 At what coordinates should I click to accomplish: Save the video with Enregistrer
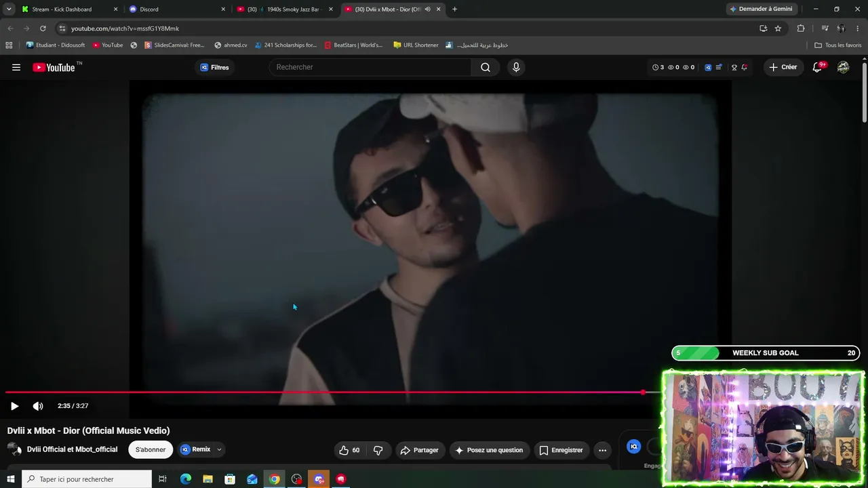point(561,450)
